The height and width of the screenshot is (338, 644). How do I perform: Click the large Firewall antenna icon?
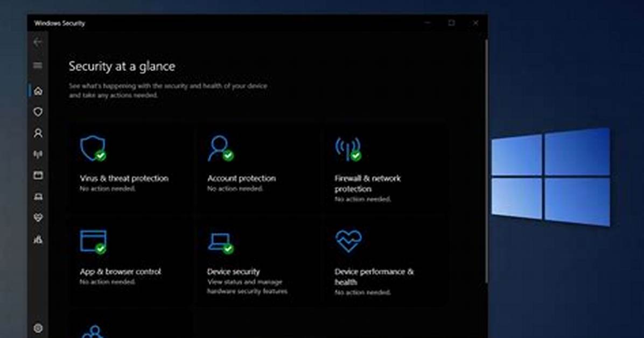click(348, 149)
